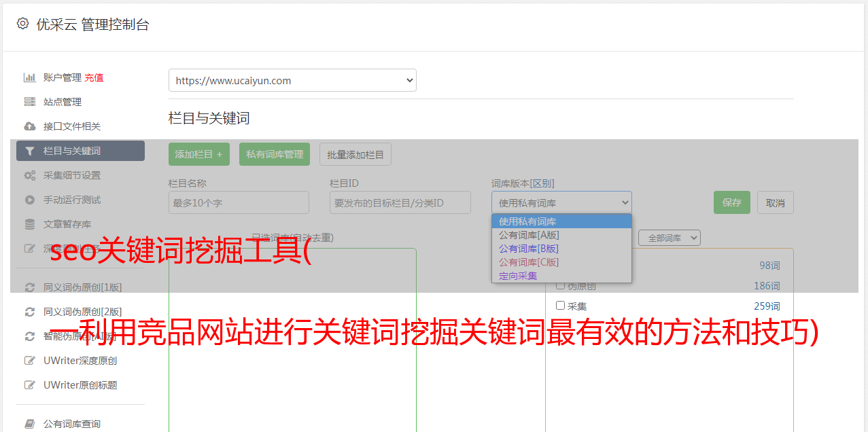
Task: Open the 全部词库 filter dropdown
Action: pyautogui.click(x=669, y=238)
